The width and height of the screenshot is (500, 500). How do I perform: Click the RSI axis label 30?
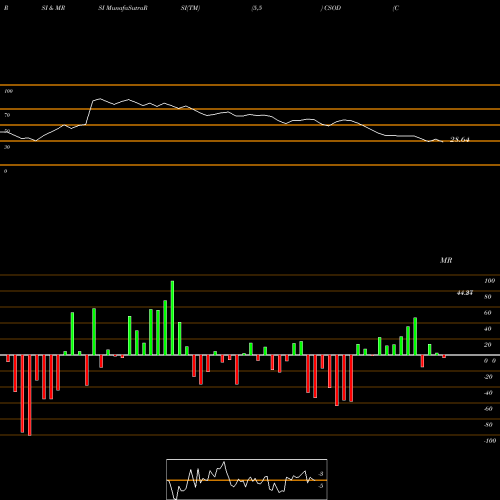point(7,147)
